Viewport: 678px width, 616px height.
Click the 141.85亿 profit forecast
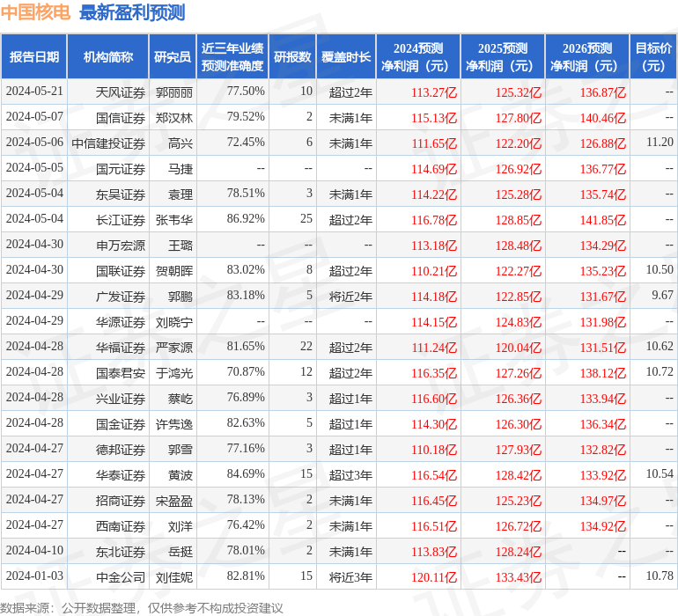point(603,220)
